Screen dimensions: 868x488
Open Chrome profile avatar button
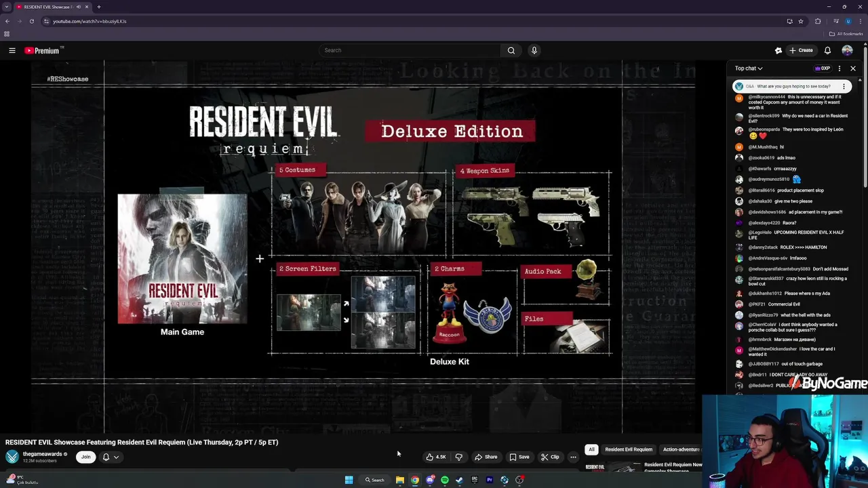(x=848, y=21)
